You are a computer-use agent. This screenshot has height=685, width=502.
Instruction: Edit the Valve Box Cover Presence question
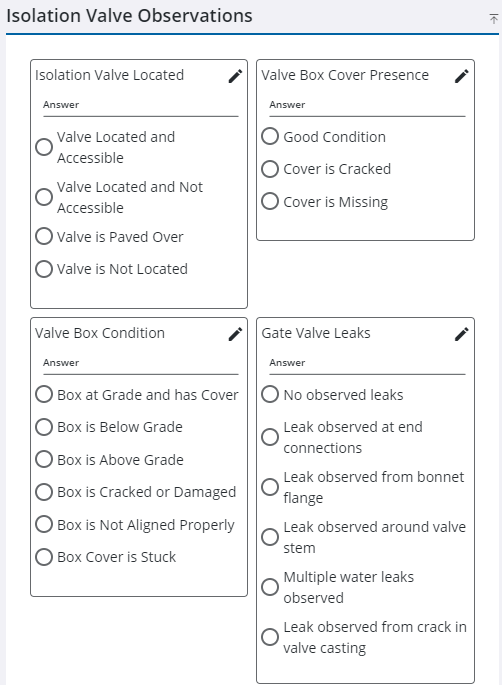(x=461, y=76)
